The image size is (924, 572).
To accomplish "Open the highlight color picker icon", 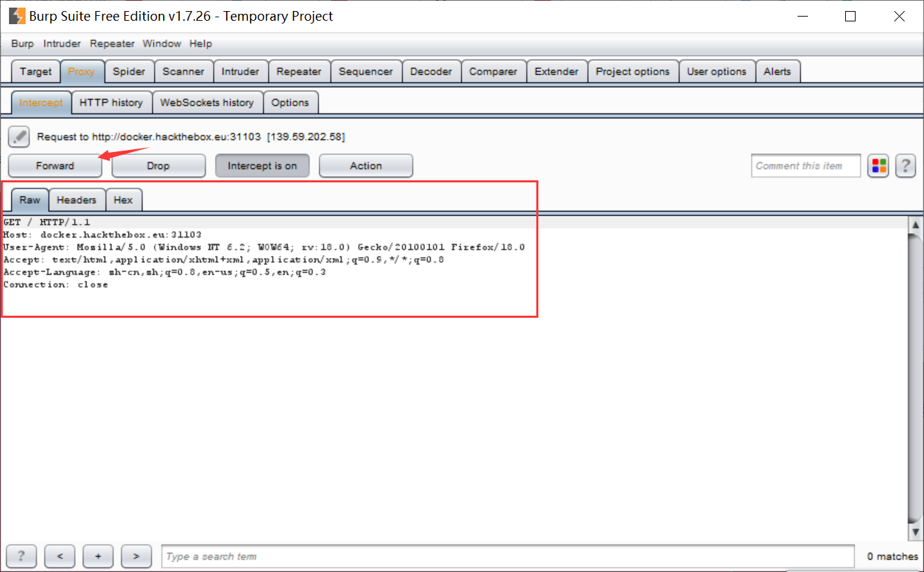I will click(x=878, y=166).
